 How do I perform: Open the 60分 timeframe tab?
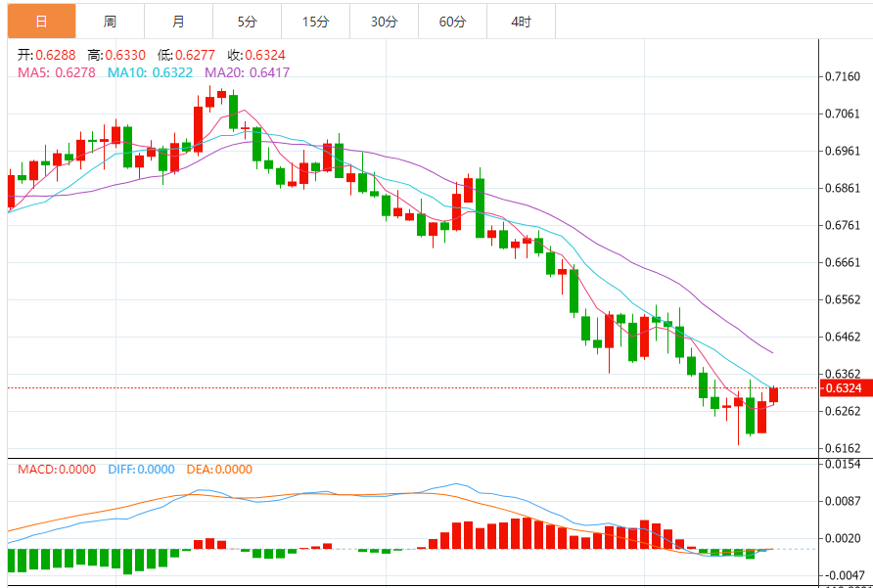coord(452,22)
